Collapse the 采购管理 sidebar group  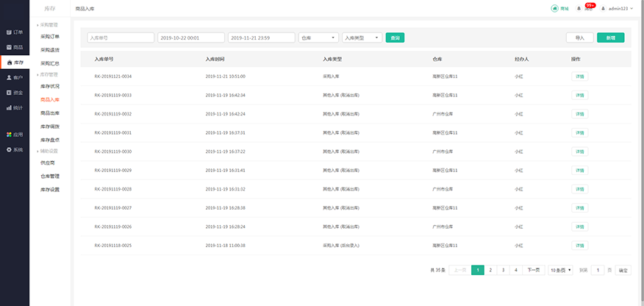[x=49, y=25]
